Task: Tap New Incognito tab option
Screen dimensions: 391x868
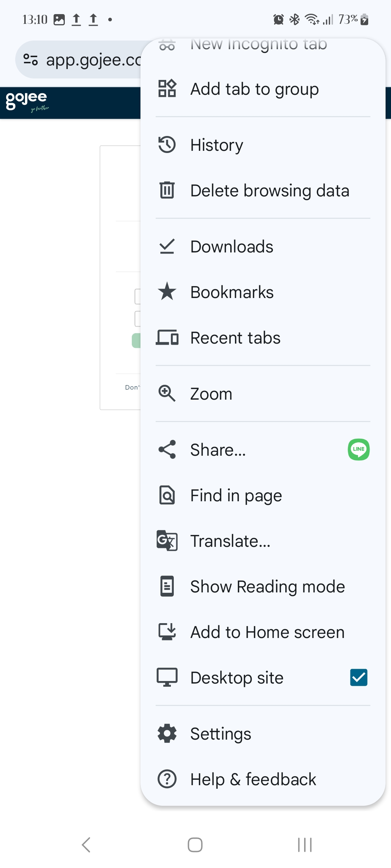Action: [x=258, y=46]
